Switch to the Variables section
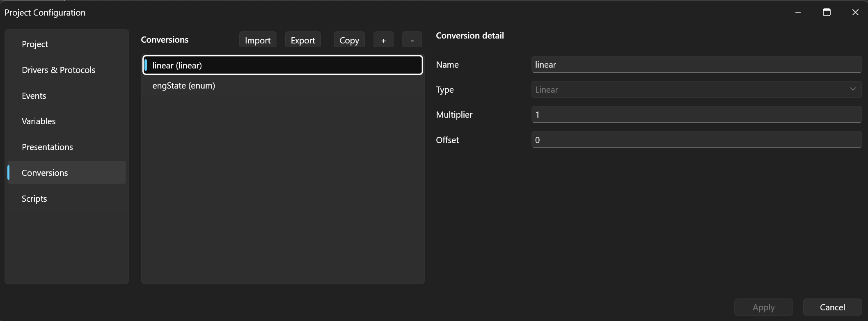This screenshot has width=868, height=321. click(x=66, y=121)
